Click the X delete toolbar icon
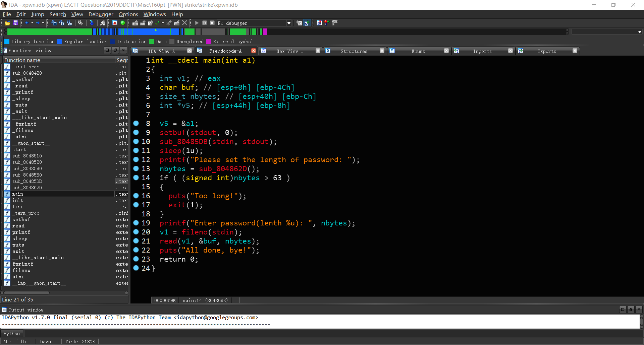Screen dimensions: 644x345 pyautogui.click(x=184, y=23)
